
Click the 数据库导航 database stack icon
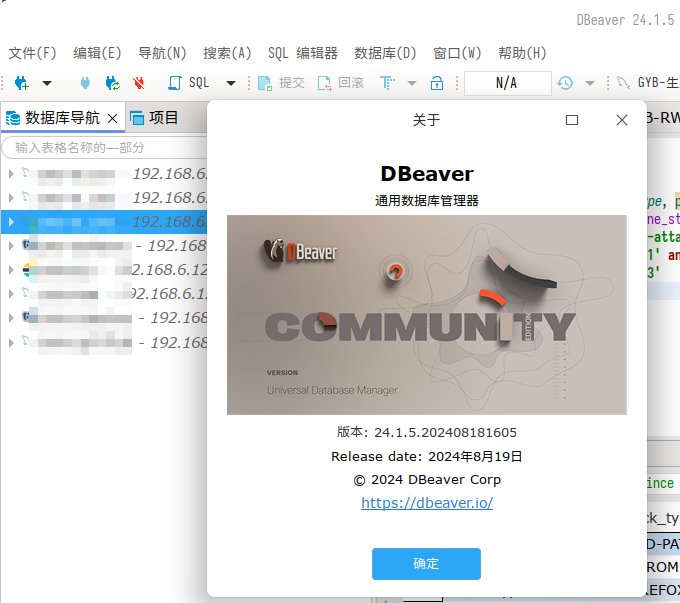tap(13, 118)
